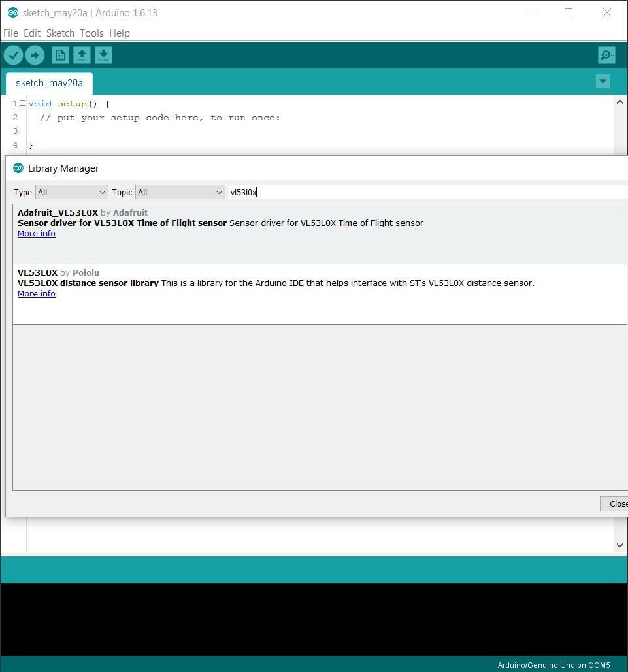Image resolution: width=628 pixels, height=672 pixels.
Task: Expand the Type filter dropdown
Action: coord(71,193)
